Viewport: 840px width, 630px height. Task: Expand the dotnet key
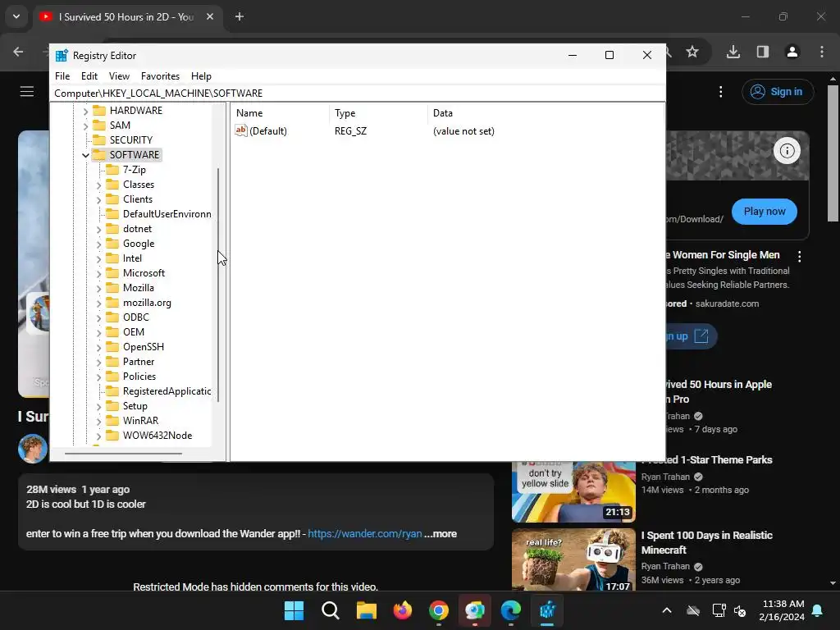coord(98,230)
